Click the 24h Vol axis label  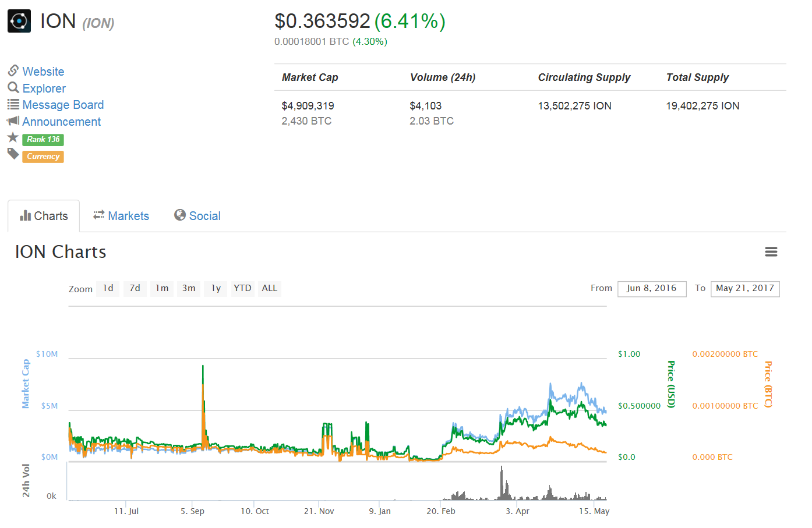point(26,480)
